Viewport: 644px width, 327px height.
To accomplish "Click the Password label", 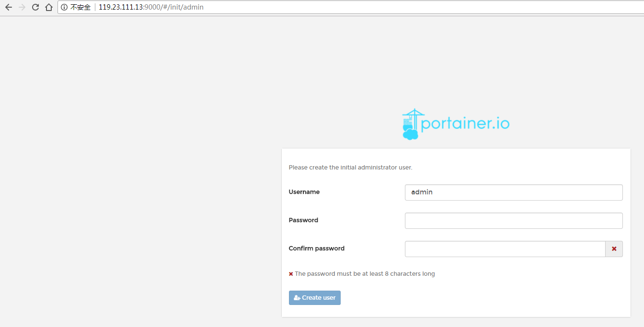I will pos(303,220).
